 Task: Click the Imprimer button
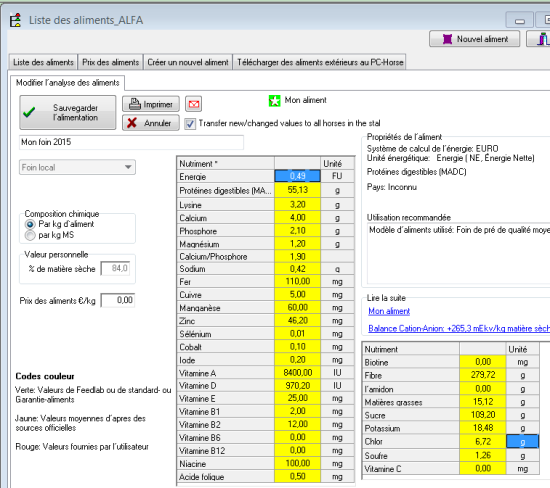pyautogui.click(x=151, y=104)
